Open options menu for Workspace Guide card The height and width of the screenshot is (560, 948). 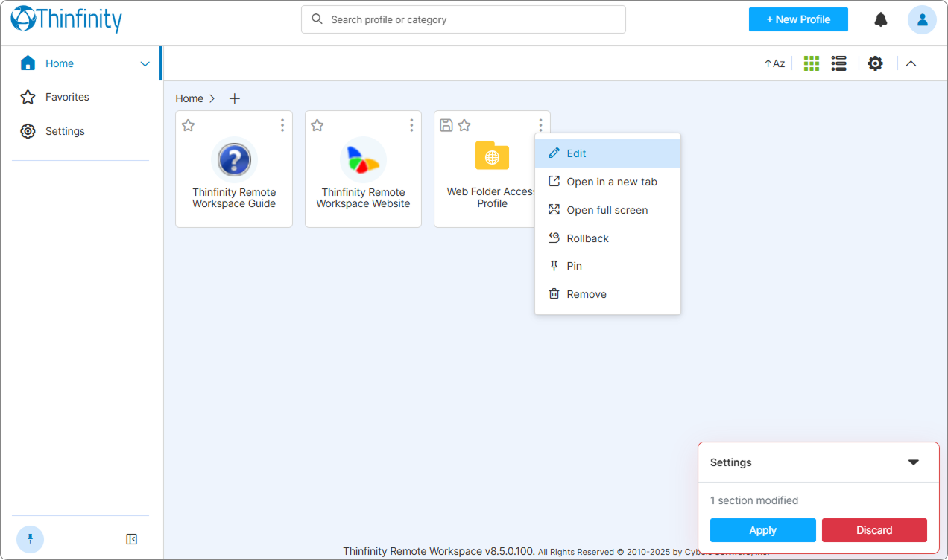pos(282,125)
